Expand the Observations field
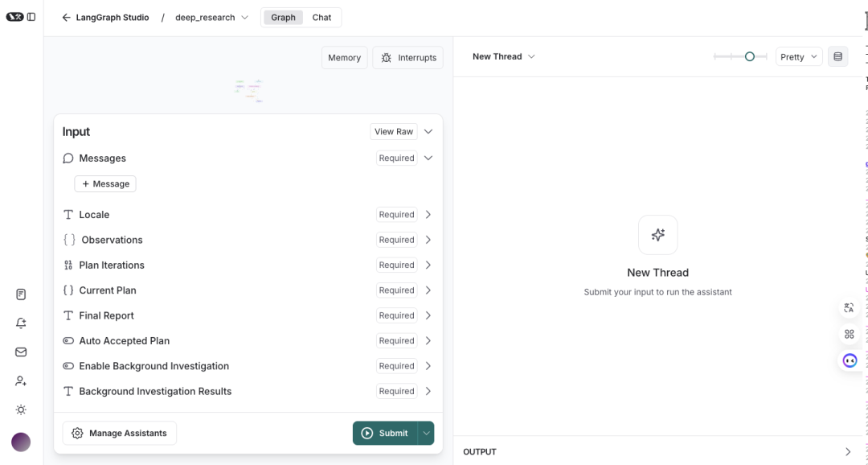 tap(428, 240)
